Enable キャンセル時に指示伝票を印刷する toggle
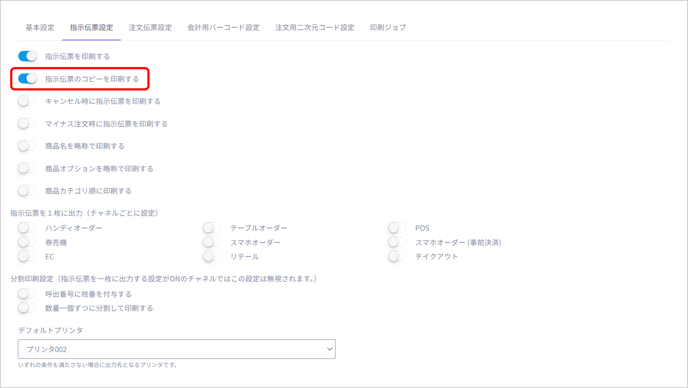 [27, 101]
